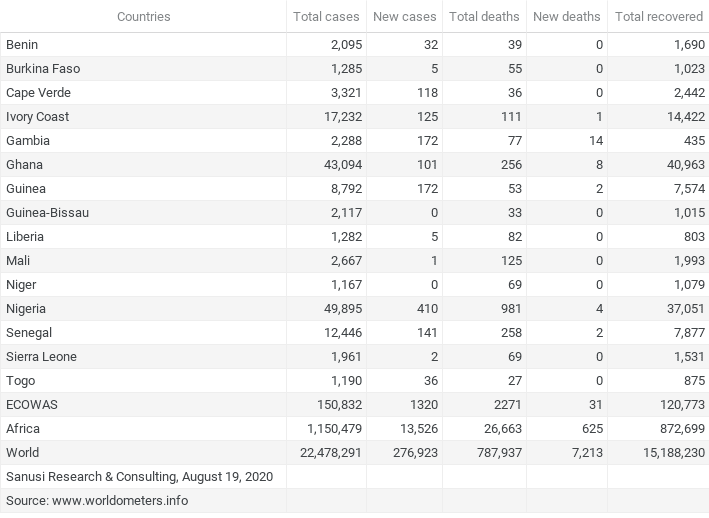Select the World total cases cell

click(x=325, y=453)
